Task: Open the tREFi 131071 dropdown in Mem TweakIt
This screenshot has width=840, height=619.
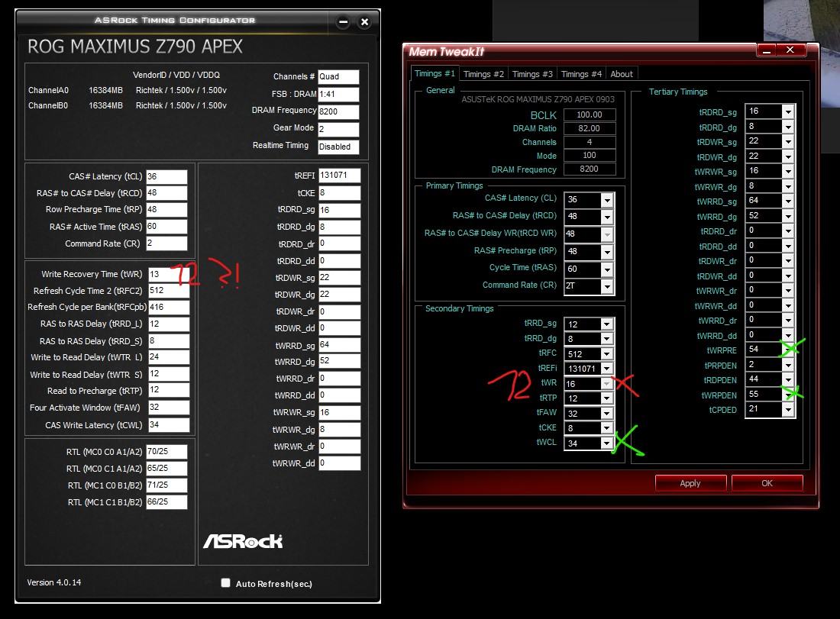Action: [606, 369]
